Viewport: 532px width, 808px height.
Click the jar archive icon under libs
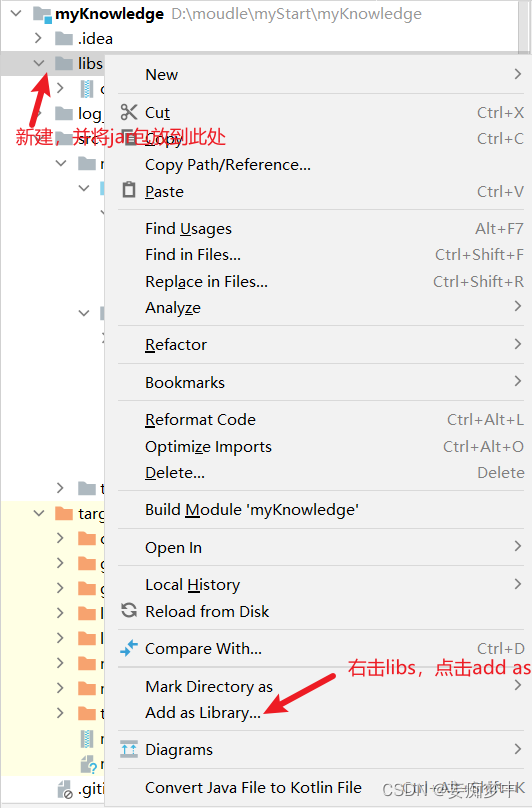click(87, 89)
